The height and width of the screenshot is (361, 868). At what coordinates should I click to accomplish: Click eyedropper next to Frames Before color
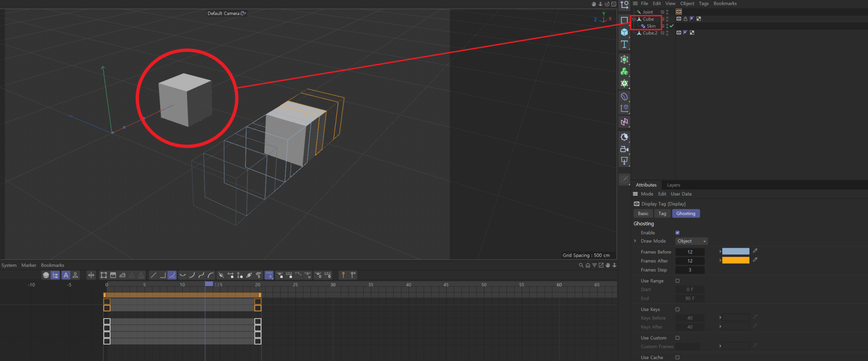(755, 251)
